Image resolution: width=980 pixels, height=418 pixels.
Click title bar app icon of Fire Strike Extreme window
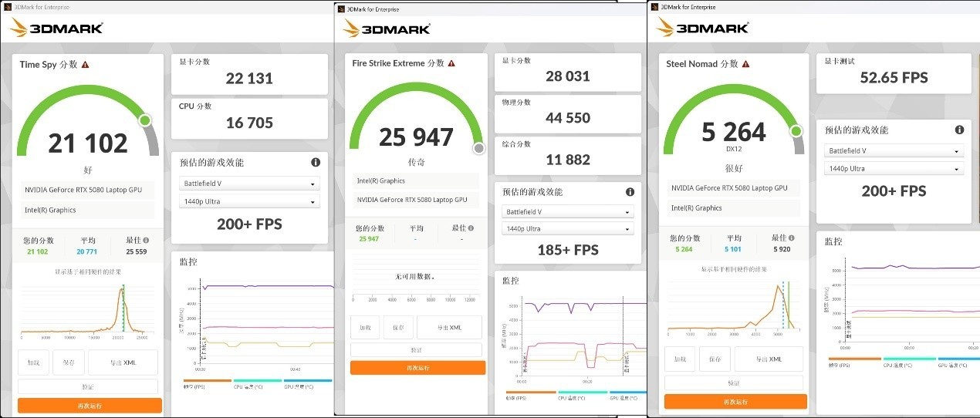341,8
